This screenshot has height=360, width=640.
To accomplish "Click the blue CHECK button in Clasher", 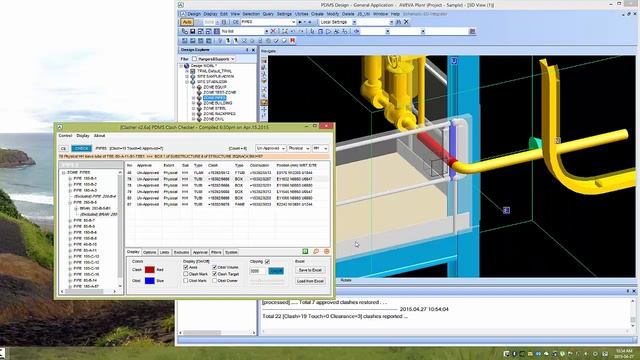I will [x=81, y=149].
